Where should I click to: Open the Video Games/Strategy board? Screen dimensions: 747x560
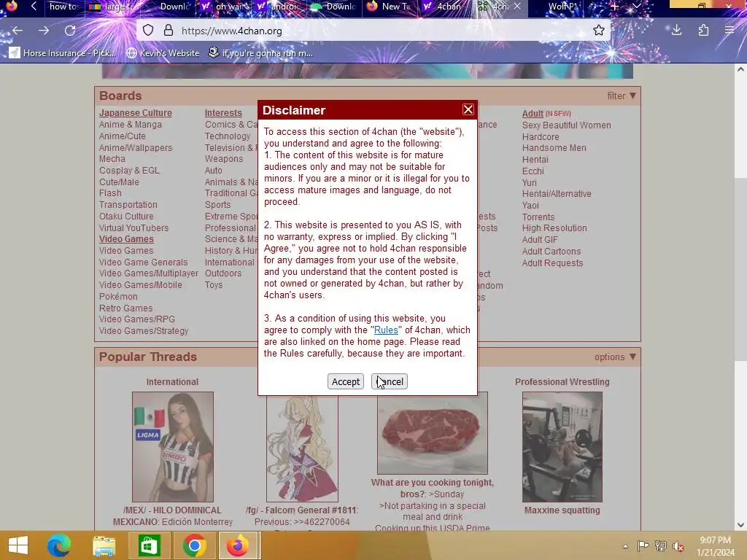coord(144,330)
